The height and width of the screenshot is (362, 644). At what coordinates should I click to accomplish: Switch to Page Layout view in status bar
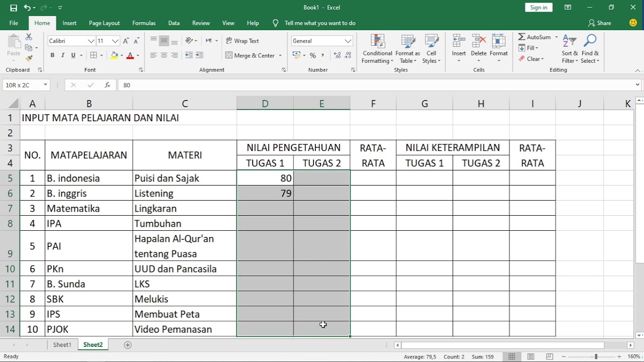(x=531, y=356)
